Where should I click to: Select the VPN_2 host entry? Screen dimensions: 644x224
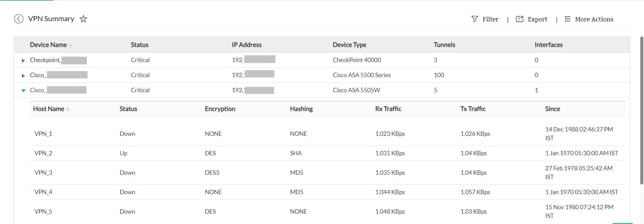pyautogui.click(x=43, y=153)
